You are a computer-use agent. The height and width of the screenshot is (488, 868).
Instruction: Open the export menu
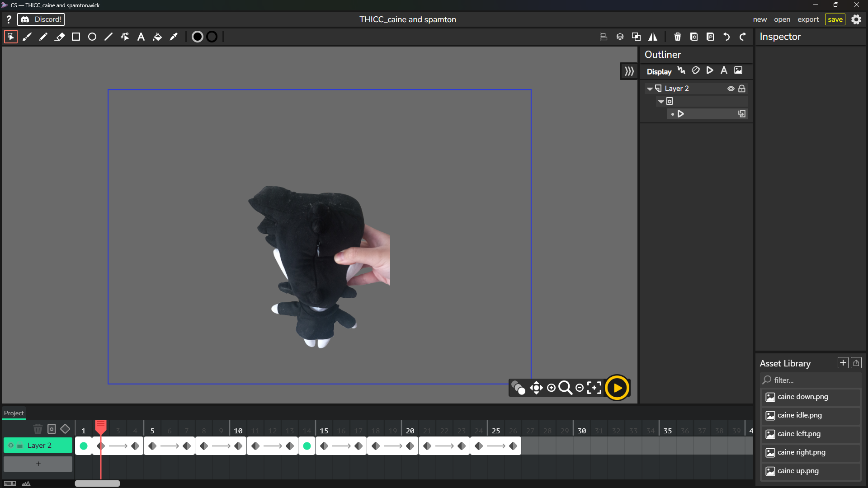808,19
